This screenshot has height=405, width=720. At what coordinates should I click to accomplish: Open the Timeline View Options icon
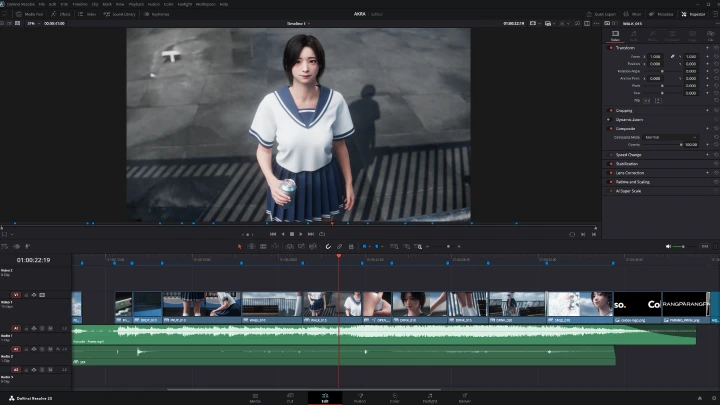(x=5, y=247)
